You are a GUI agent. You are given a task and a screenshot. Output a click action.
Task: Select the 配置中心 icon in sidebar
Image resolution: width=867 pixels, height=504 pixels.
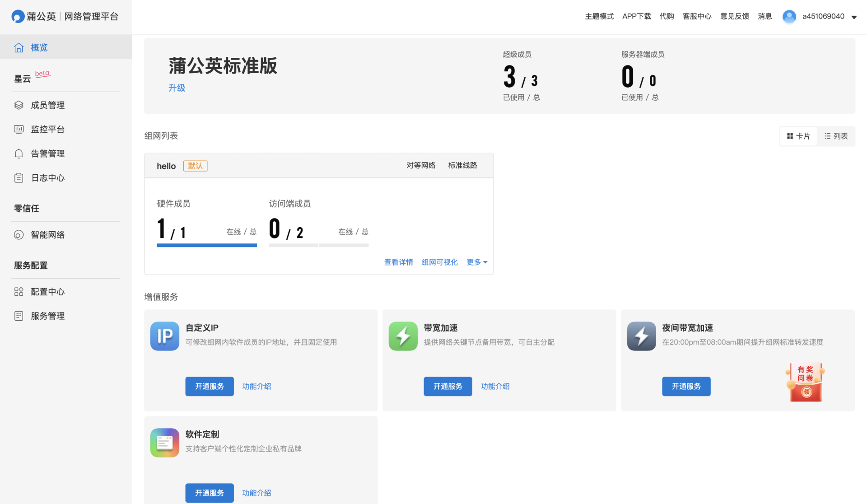tap(19, 291)
